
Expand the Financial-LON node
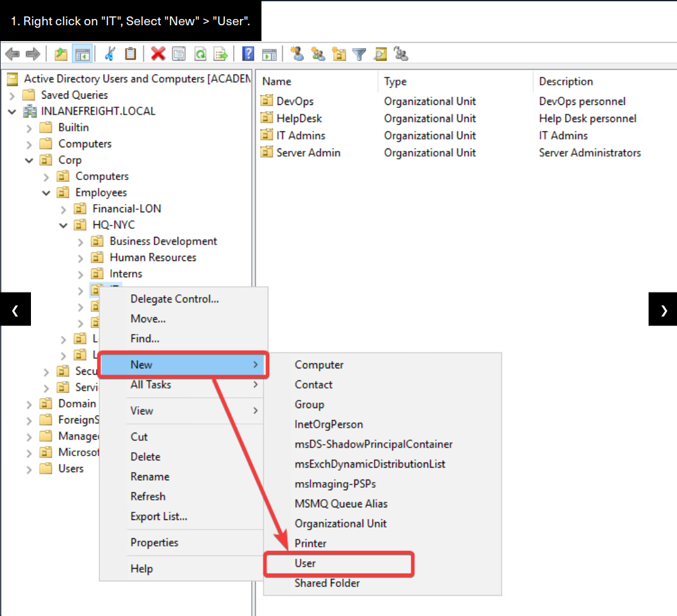click(63, 210)
